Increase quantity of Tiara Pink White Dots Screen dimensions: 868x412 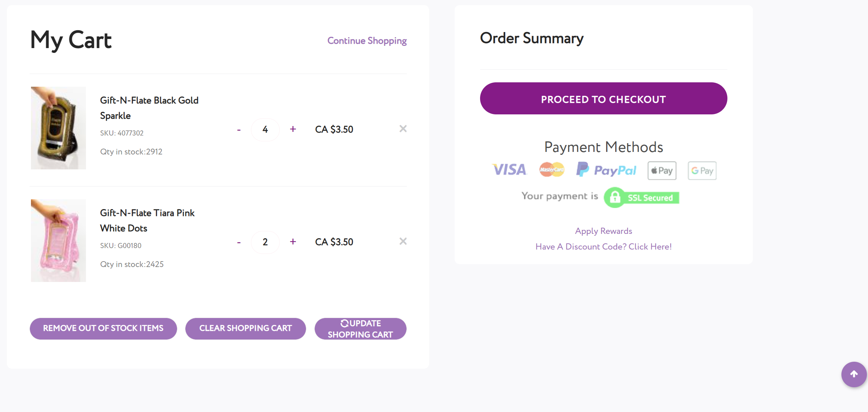(293, 242)
